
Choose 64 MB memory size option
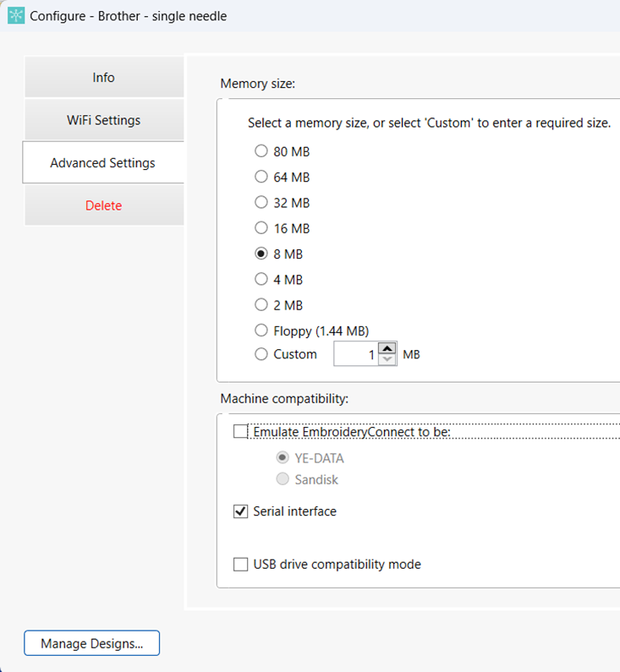pyautogui.click(x=261, y=178)
